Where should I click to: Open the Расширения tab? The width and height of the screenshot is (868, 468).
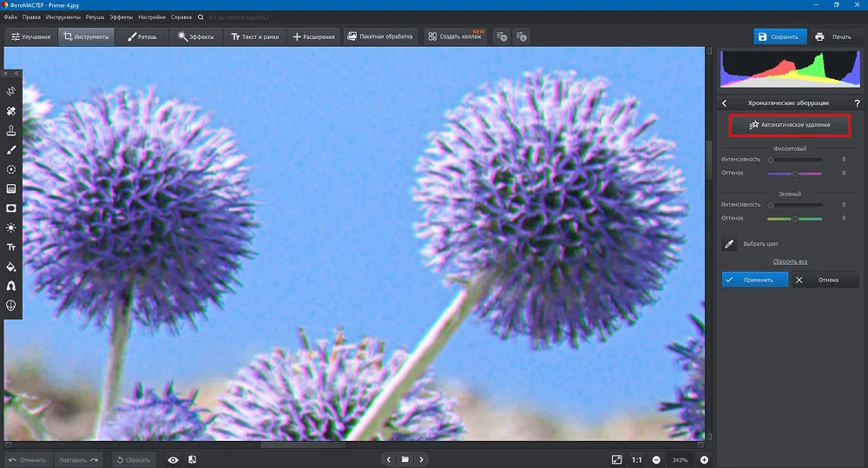click(314, 36)
